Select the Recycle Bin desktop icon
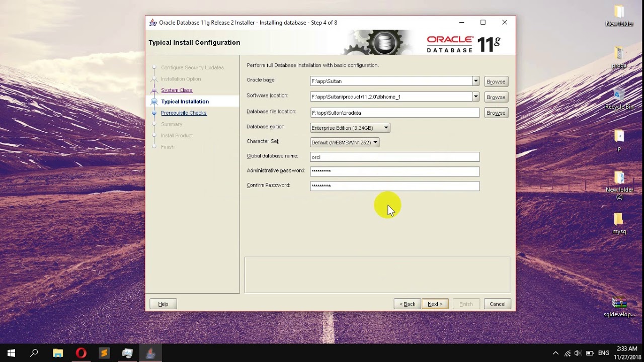644x362 pixels. coord(619,99)
